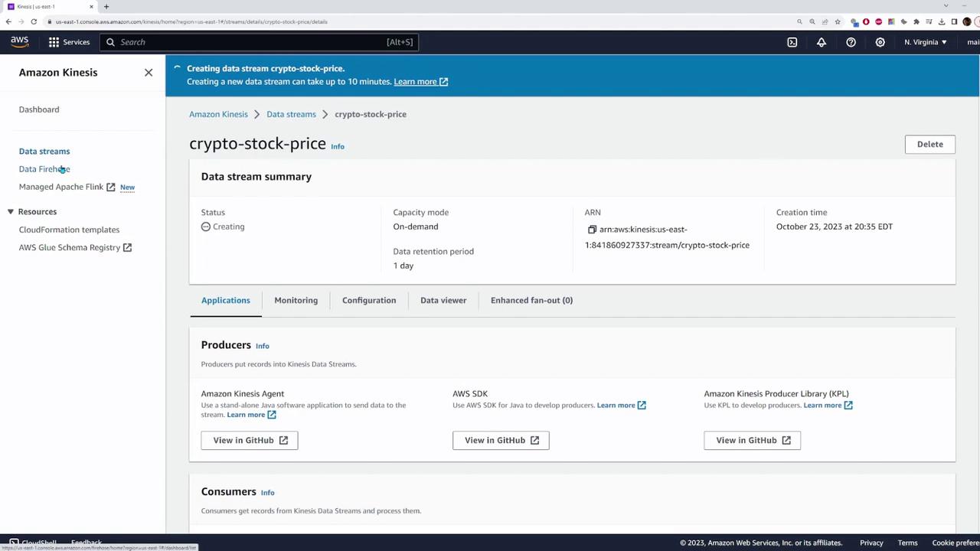The width and height of the screenshot is (980, 551).
Task: Click the Amazon Kinesis sidebar heading
Action: pos(58,73)
